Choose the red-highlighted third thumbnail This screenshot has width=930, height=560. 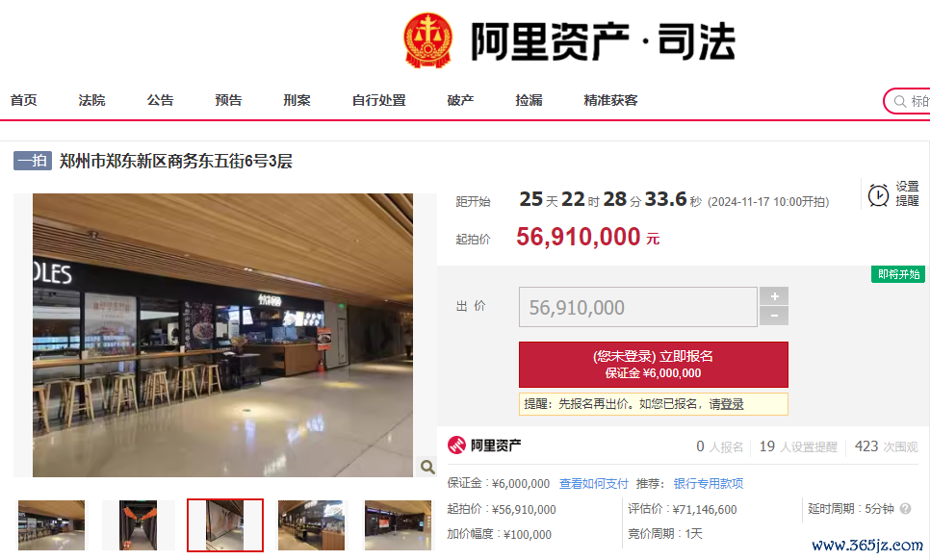tap(224, 525)
